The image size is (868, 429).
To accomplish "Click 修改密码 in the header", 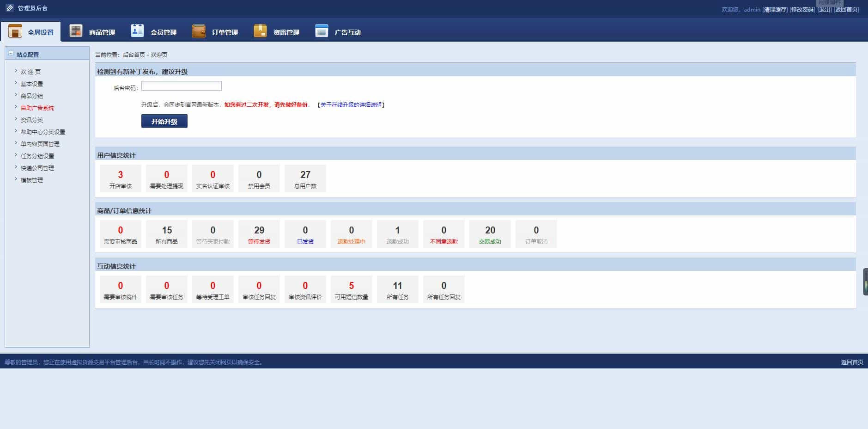I will click(x=802, y=9).
